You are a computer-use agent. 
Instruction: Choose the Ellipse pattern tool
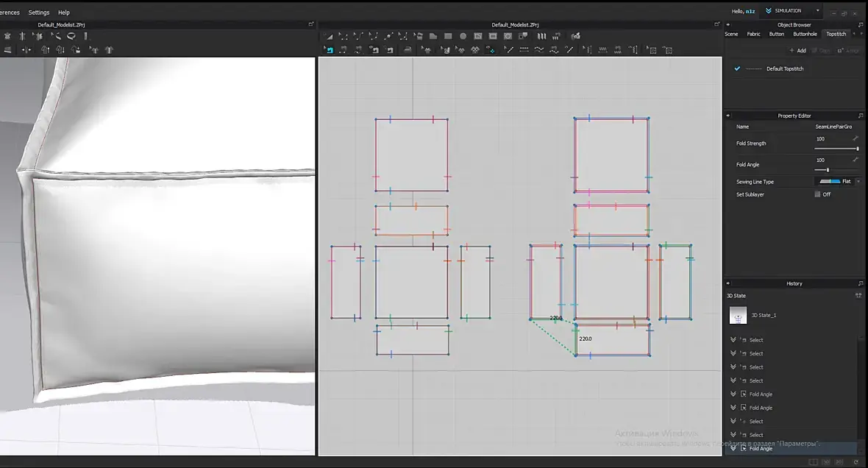pos(463,36)
